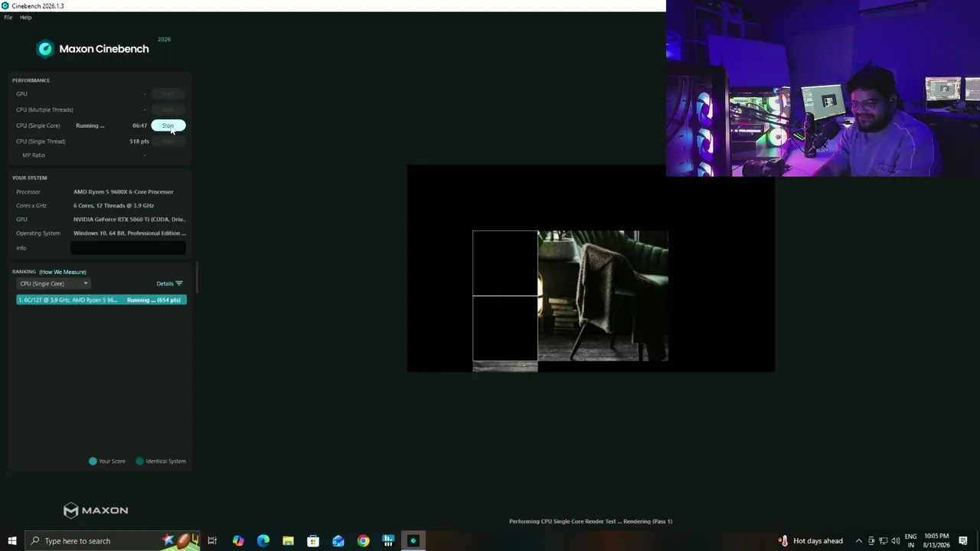Image resolution: width=980 pixels, height=551 pixels.
Task: Open the File menu
Action: point(8,18)
